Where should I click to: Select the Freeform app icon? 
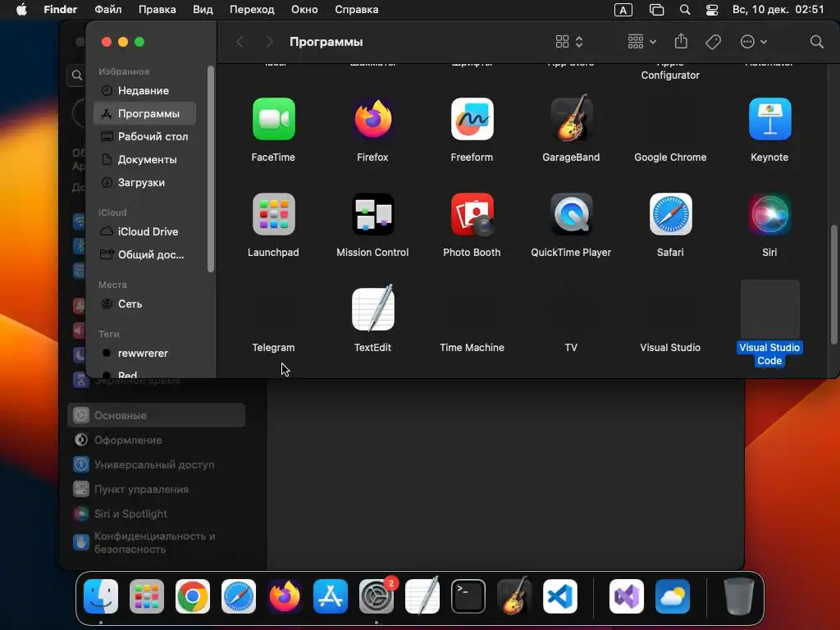pyautogui.click(x=472, y=119)
